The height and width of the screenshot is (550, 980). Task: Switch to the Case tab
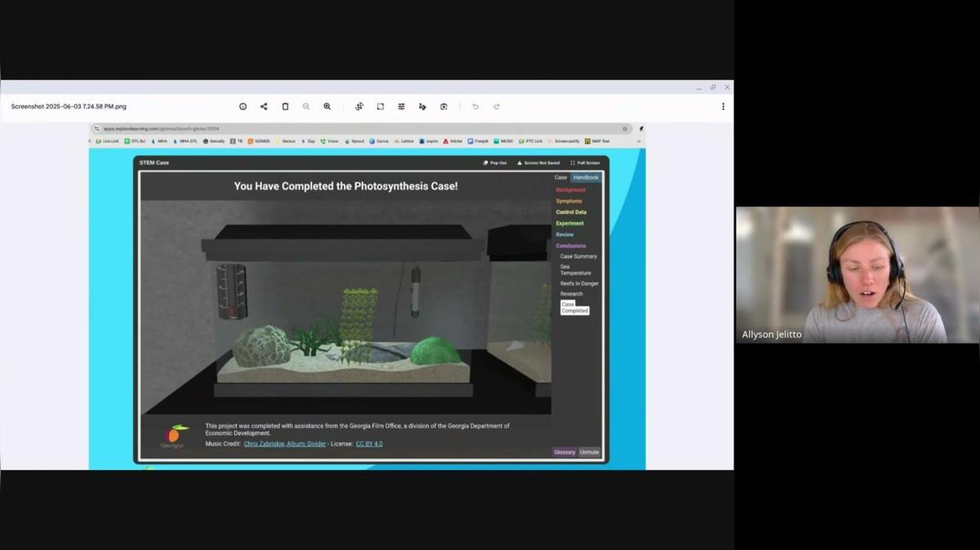pyautogui.click(x=560, y=177)
